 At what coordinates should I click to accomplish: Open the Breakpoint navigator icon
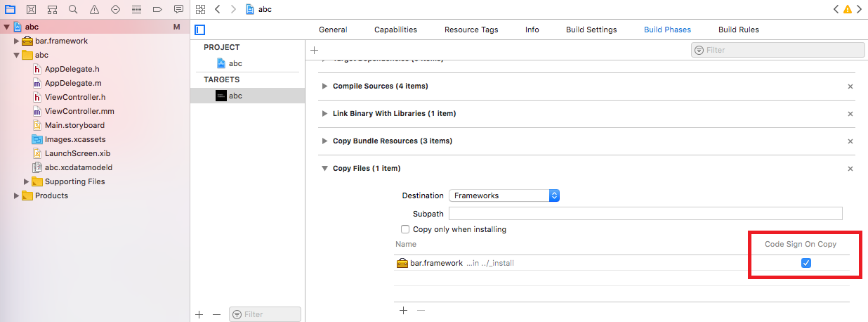(x=158, y=9)
